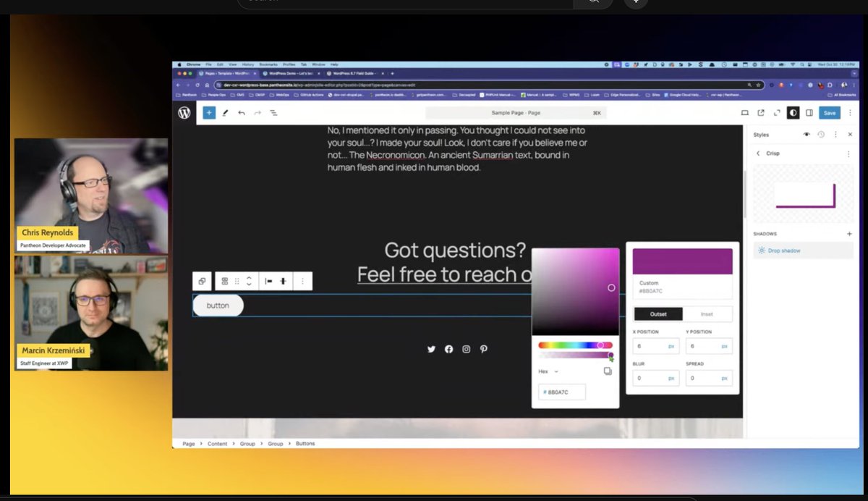Viewport: 868px width, 501px height.
Task: Open Crisp variation three-dot options
Action: click(848, 153)
